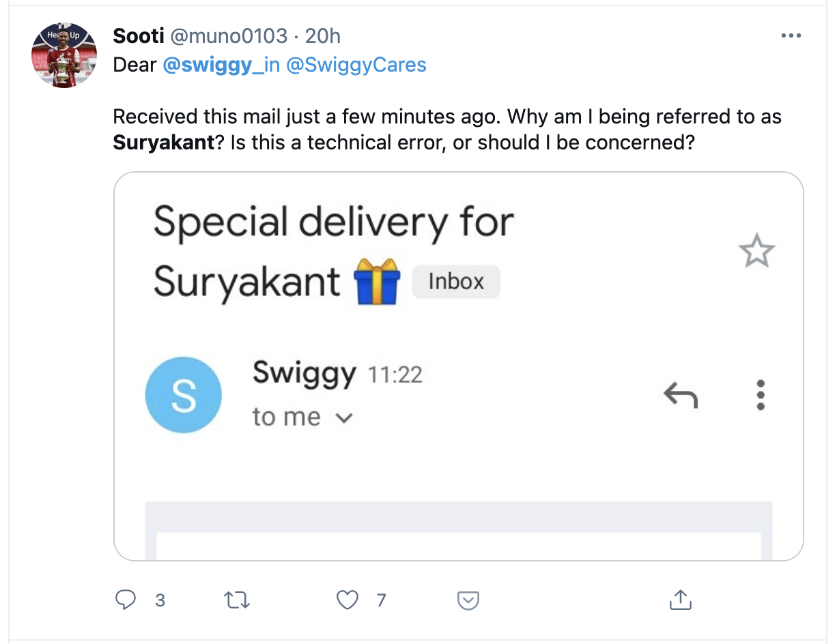Open the tweet's more options menu
Image resolution: width=837 pixels, height=644 pixels.
(791, 35)
